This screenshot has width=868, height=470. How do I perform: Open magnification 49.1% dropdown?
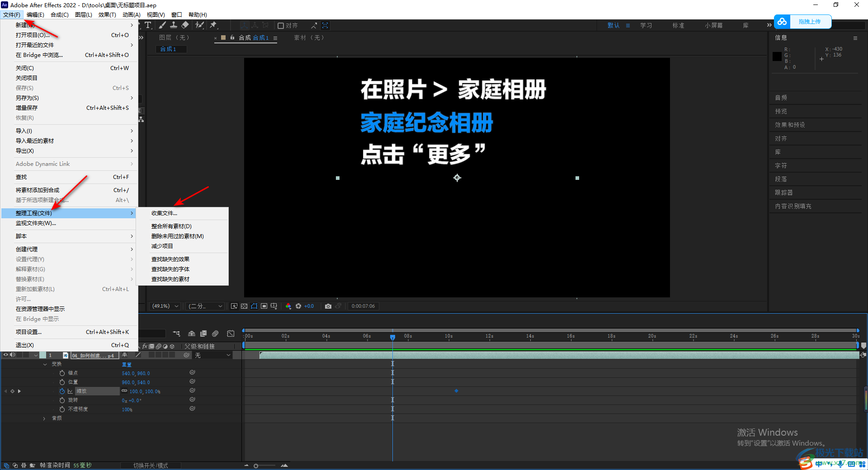pos(165,306)
